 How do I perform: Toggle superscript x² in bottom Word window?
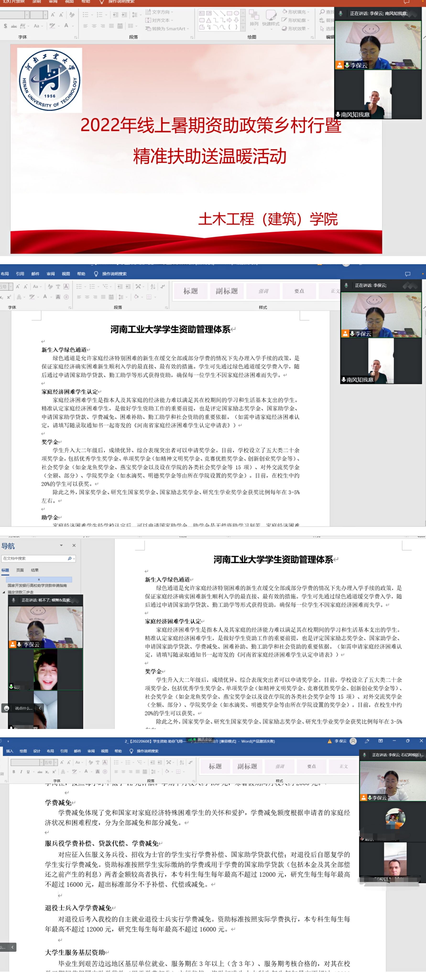54,772
